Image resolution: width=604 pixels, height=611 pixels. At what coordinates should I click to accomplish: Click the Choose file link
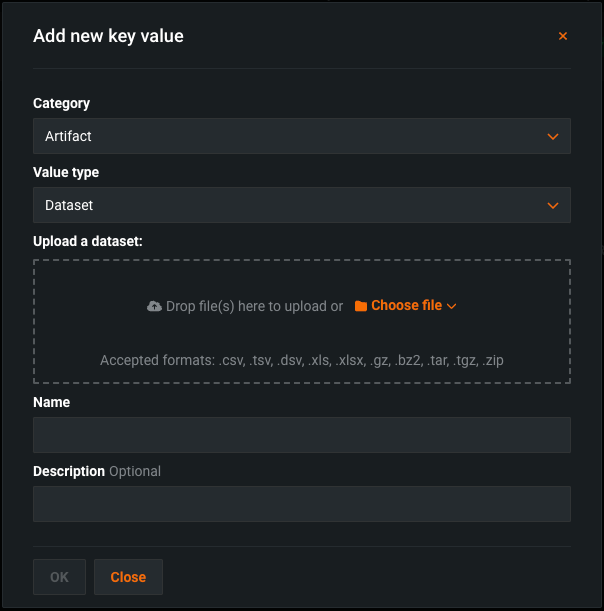pyautogui.click(x=406, y=306)
